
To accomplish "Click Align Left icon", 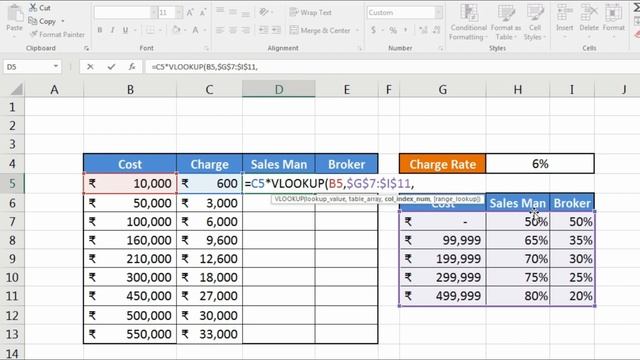I will point(220,30).
